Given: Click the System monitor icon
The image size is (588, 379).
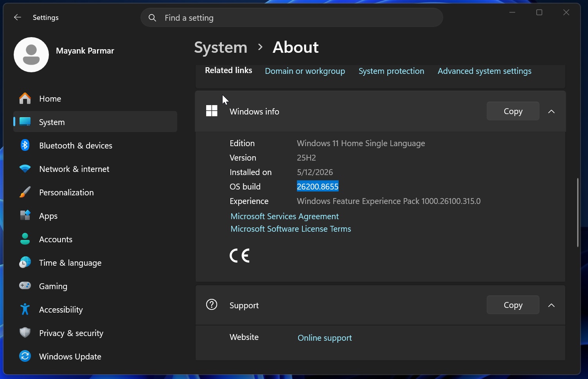Looking at the screenshot, I should (x=25, y=122).
